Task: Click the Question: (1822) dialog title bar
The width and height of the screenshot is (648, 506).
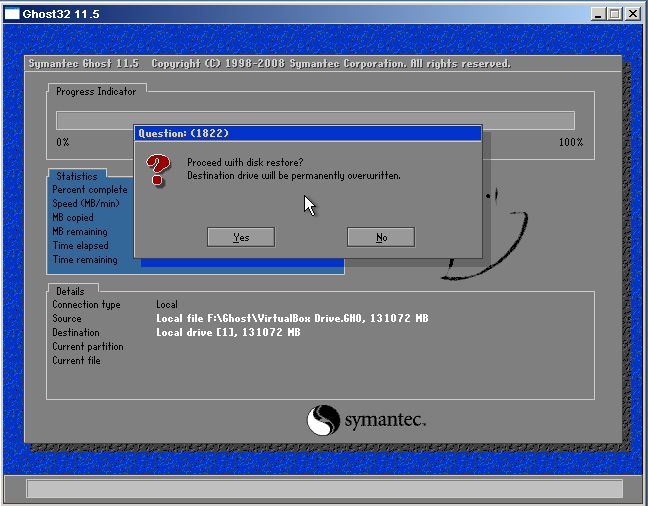Action: pos(308,133)
